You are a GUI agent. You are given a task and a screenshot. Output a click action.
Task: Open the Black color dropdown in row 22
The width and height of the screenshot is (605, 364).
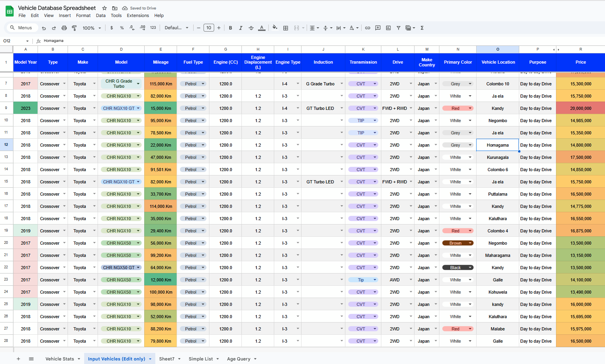pyautogui.click(x=470, y=268)
